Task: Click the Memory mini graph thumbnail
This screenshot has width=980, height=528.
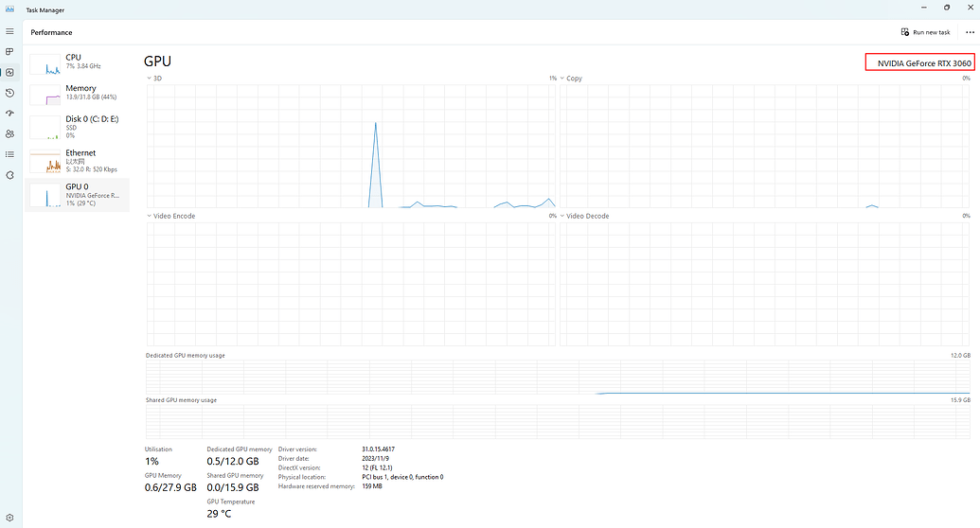Action: point(45,95)
